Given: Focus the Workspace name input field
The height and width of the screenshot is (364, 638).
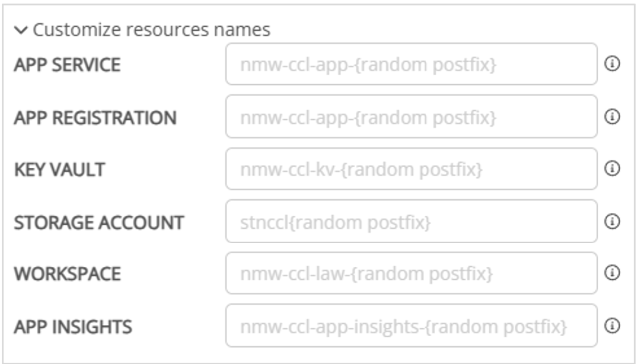Looking at the screenshot, I should (411, 273).
